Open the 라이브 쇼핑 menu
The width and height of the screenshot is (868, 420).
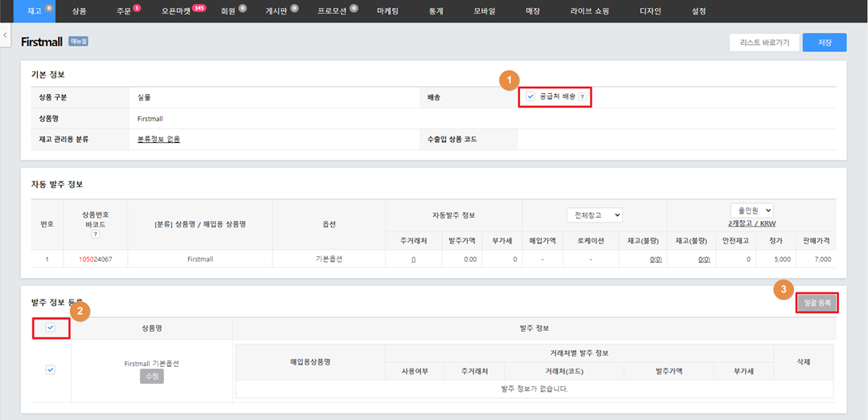[589, 11]
